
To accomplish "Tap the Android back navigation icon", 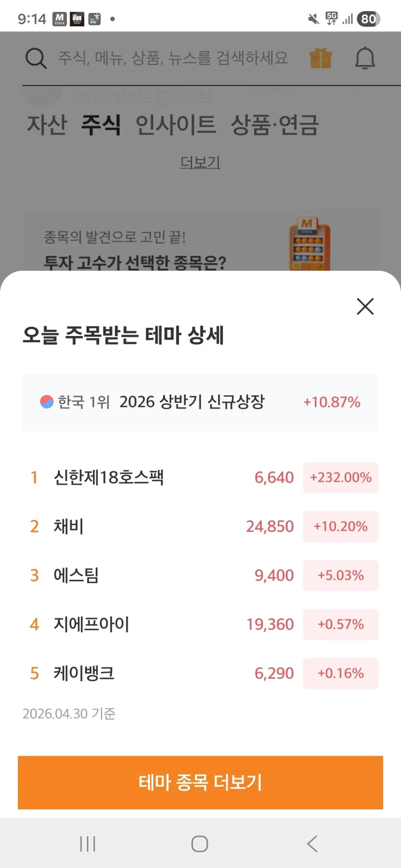I will point(312,843).
